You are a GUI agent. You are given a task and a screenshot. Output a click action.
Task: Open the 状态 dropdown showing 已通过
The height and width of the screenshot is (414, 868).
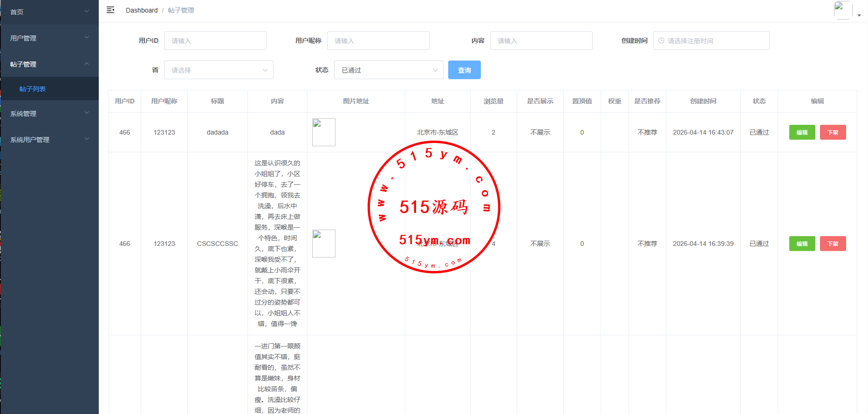(389, 70)
